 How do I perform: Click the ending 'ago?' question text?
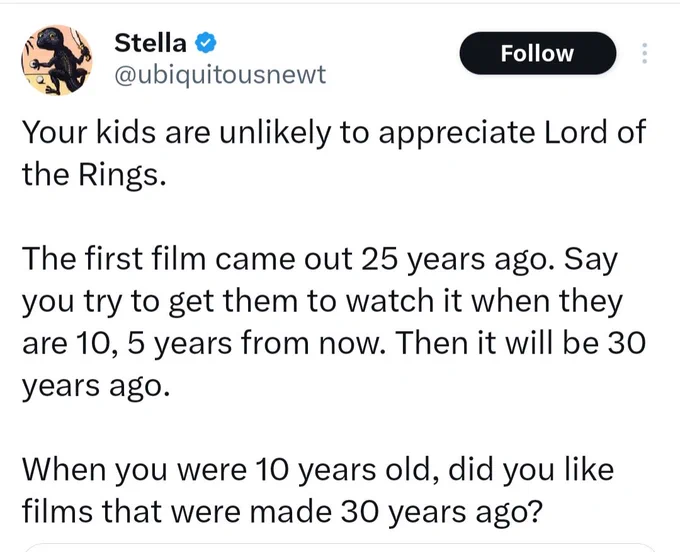pos(509,513)
